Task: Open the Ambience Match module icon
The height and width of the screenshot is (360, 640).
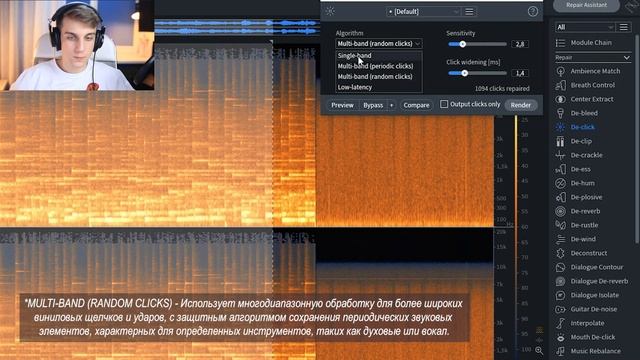Action: (x=560, y=71)
